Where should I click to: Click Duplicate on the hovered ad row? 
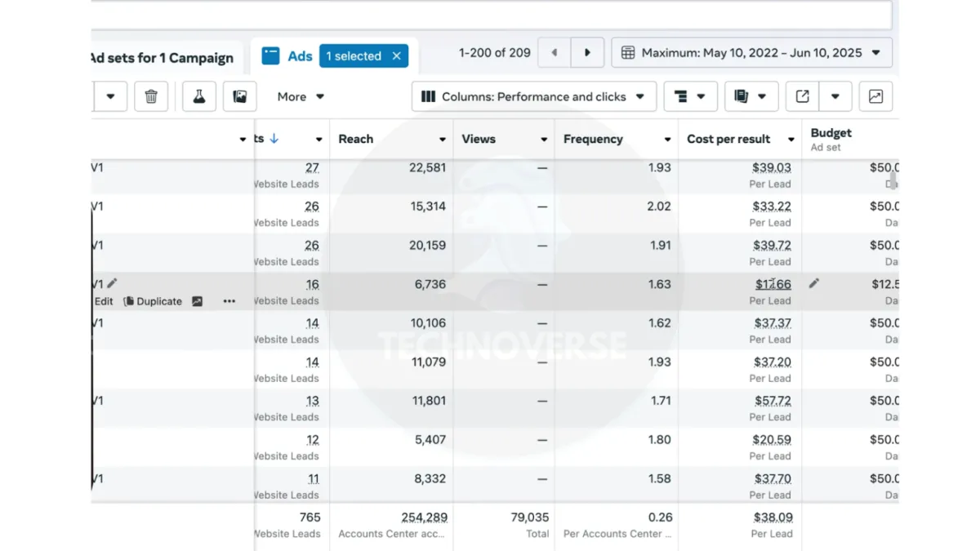point(153,301)
